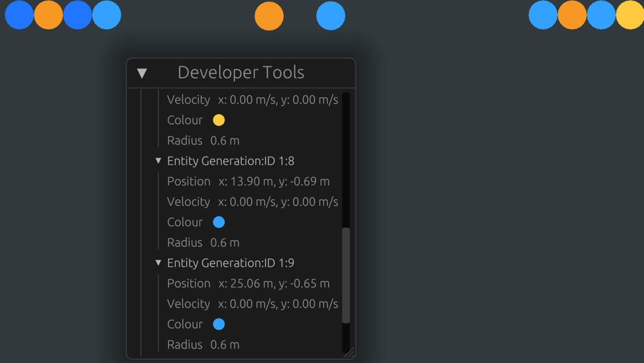The image size is (644, 363).
Task: Collapse the Developer Tools panel triangle
Action: click(x=142, y=73)
